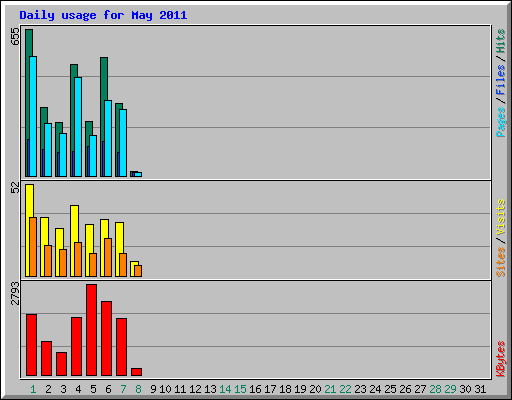The width and height of the screenshot is (512, 400).
Task: Click day 24 on the x-axis
Action: 375,389
